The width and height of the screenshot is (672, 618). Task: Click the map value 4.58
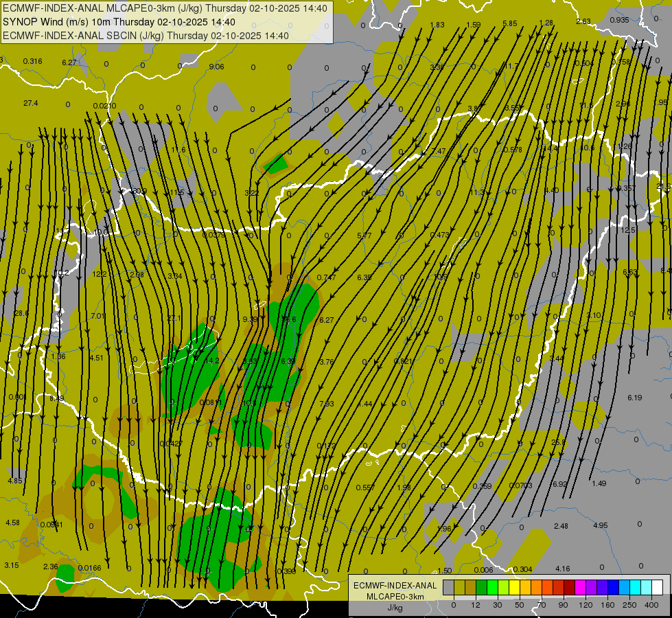tap(12, 523)
